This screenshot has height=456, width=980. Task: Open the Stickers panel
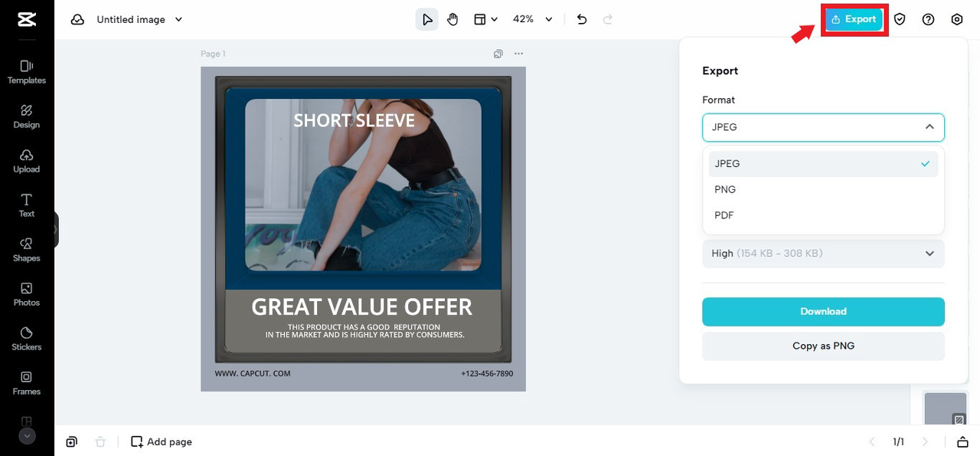[27, 339]
